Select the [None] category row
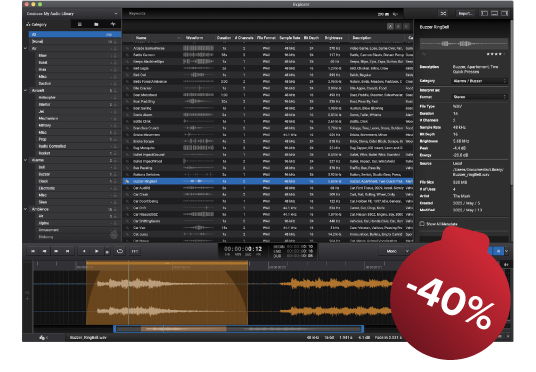The height and width of the screenshot is (372, 536). point(75,41)
